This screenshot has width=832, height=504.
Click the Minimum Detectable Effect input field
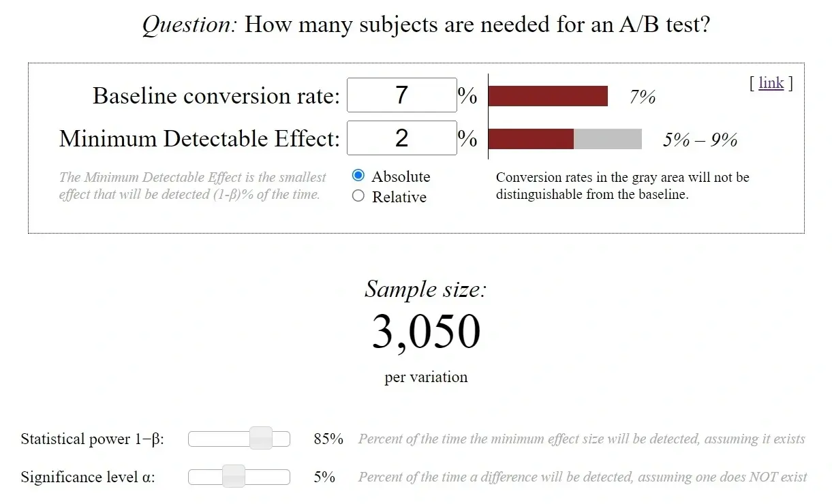(401, 138)
